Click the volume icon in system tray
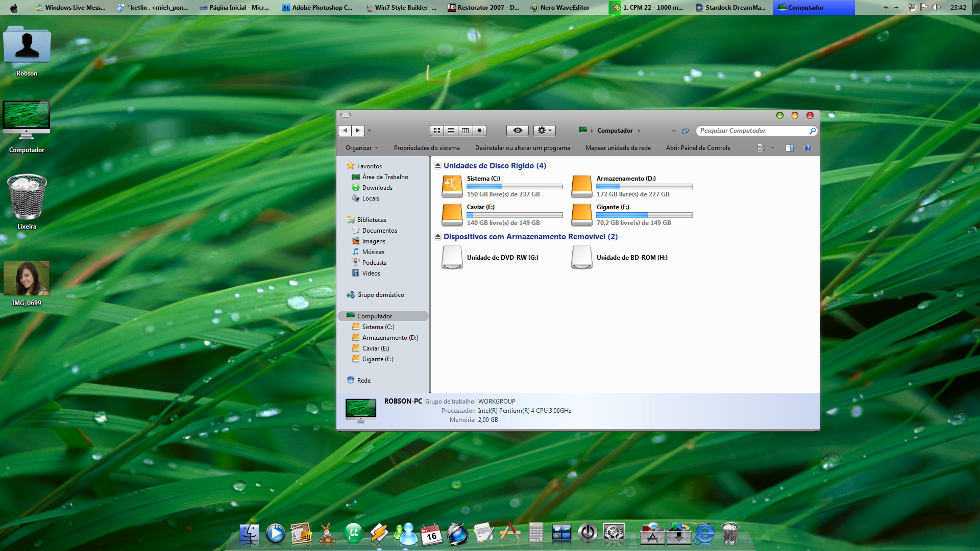 click(x=936, y=7)
